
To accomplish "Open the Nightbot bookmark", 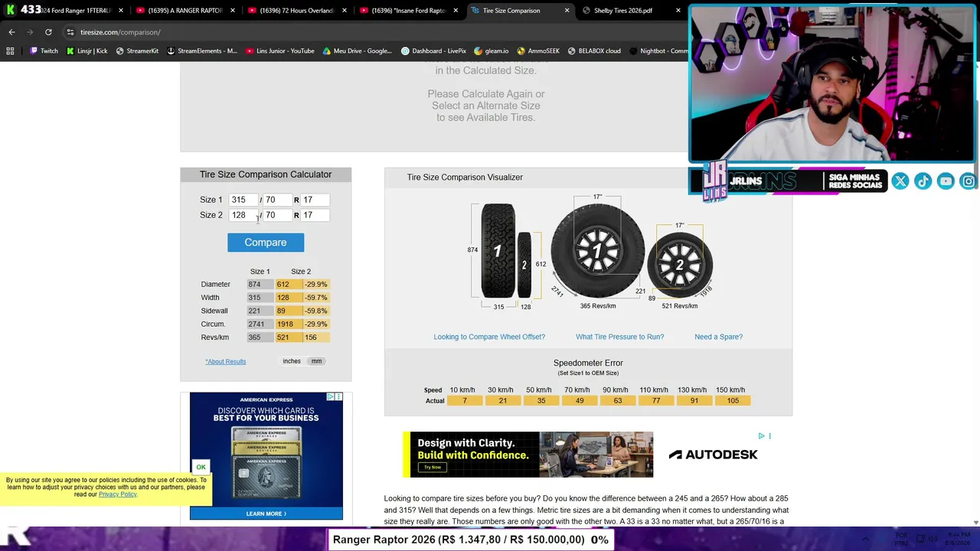I will [658, 51].
